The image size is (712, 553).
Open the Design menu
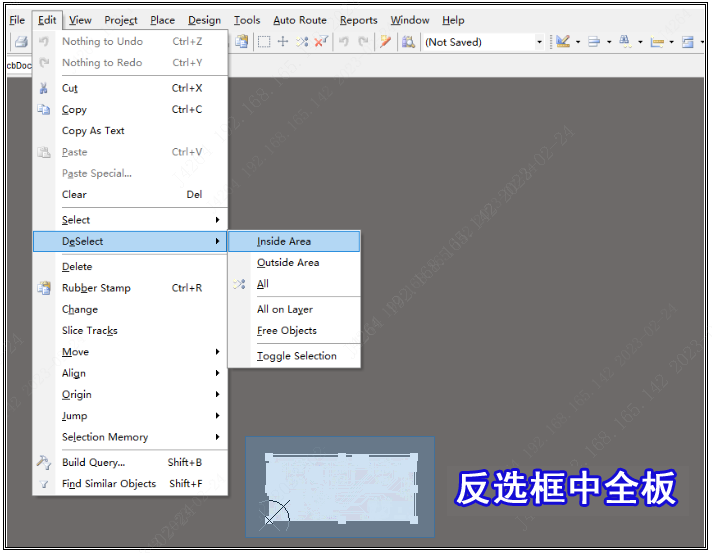pos(204,20)
